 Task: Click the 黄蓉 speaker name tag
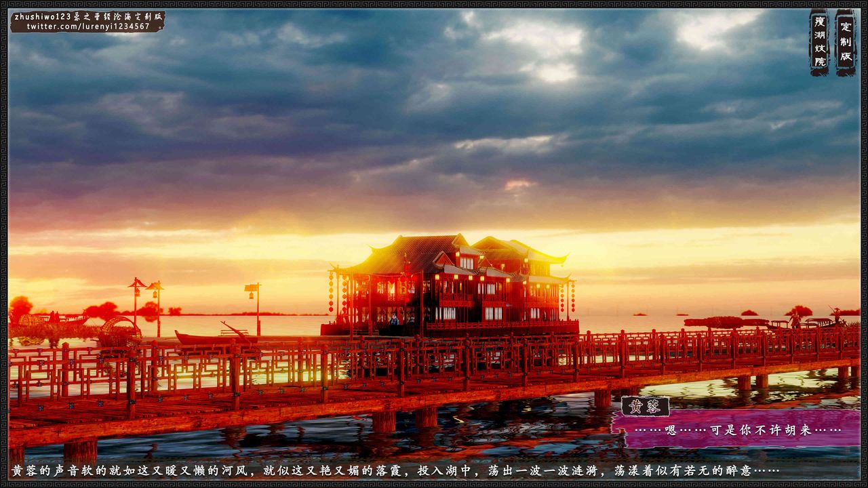click(x=645, y=407)
